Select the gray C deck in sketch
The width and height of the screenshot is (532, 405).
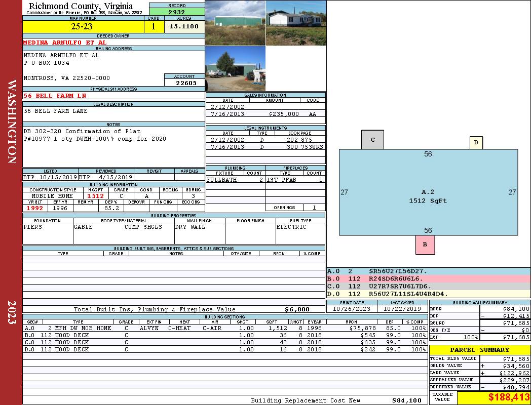click(372, 140)
